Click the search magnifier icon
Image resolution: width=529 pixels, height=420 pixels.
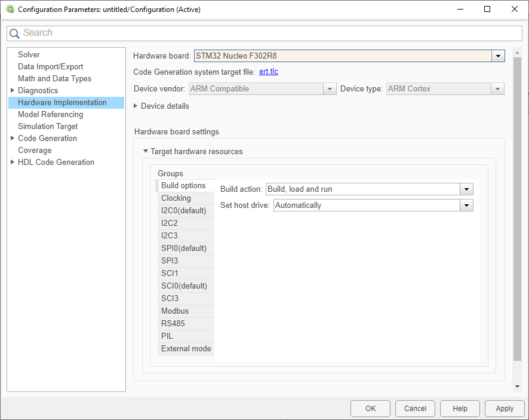pos(14,33)
